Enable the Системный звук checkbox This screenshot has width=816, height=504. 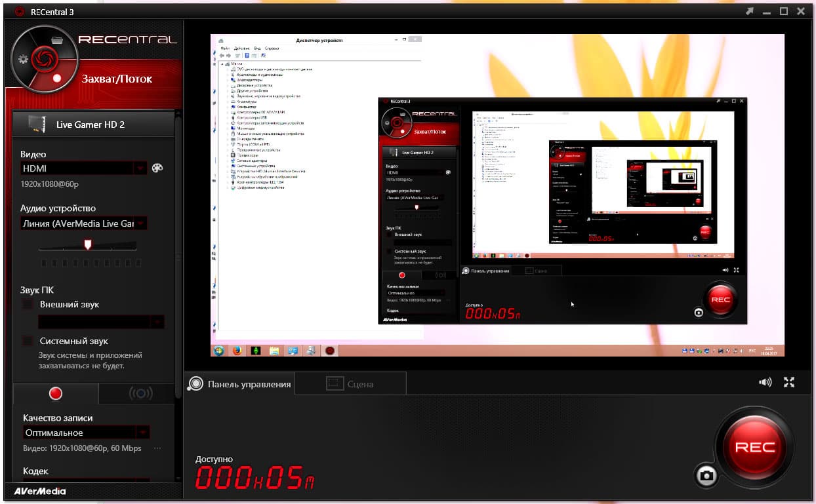[x=28, y=341]
